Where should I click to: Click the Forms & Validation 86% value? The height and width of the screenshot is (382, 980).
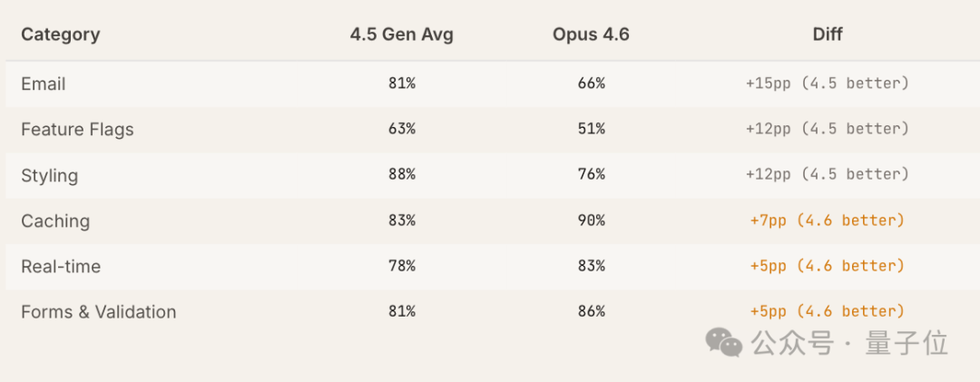[591, 311]
